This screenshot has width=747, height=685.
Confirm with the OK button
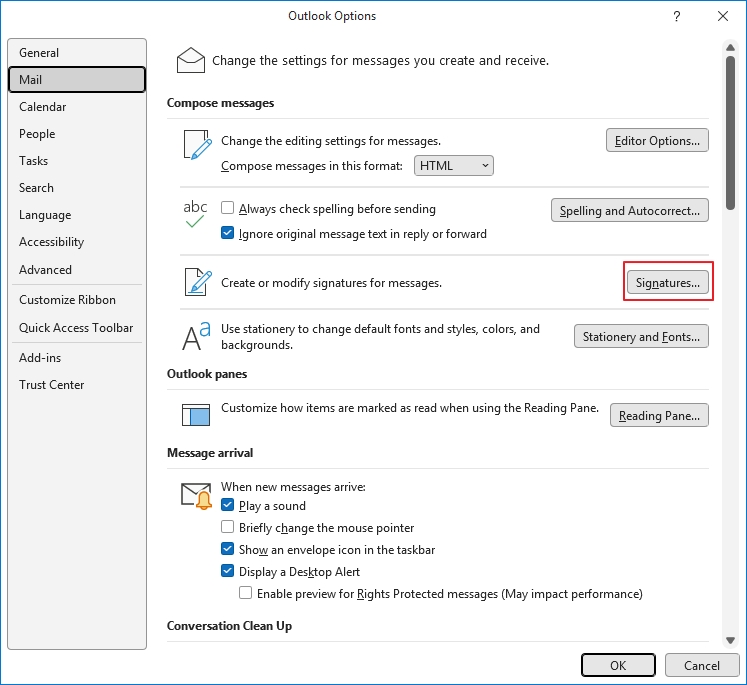[x=618, y=665]
